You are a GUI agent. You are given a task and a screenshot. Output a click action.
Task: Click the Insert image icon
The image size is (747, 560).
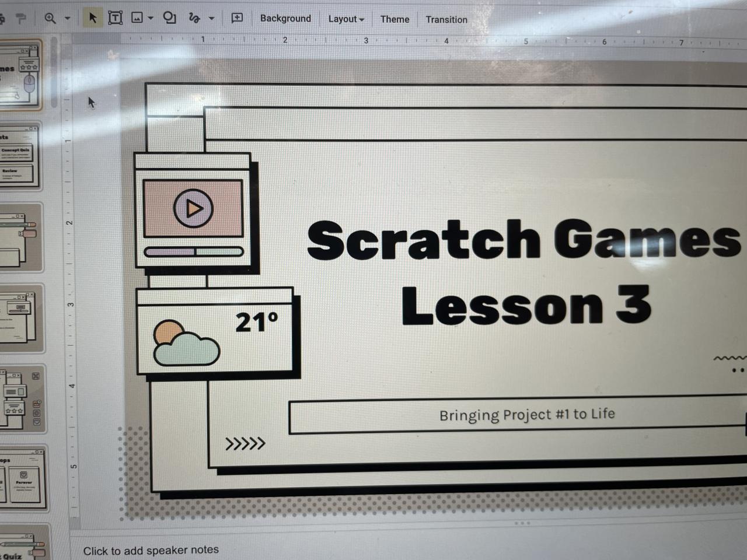pyautogui.click(x=137, y=18)
